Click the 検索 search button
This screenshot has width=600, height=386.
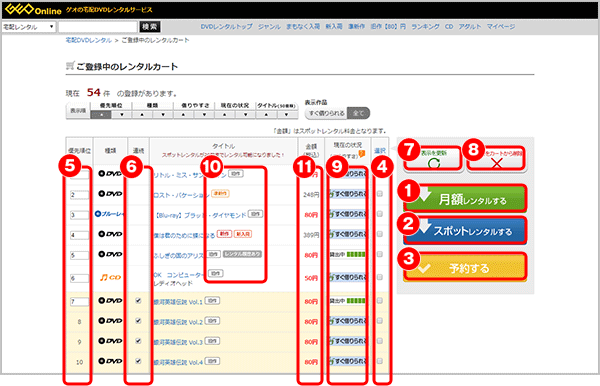tap(150, 27)
